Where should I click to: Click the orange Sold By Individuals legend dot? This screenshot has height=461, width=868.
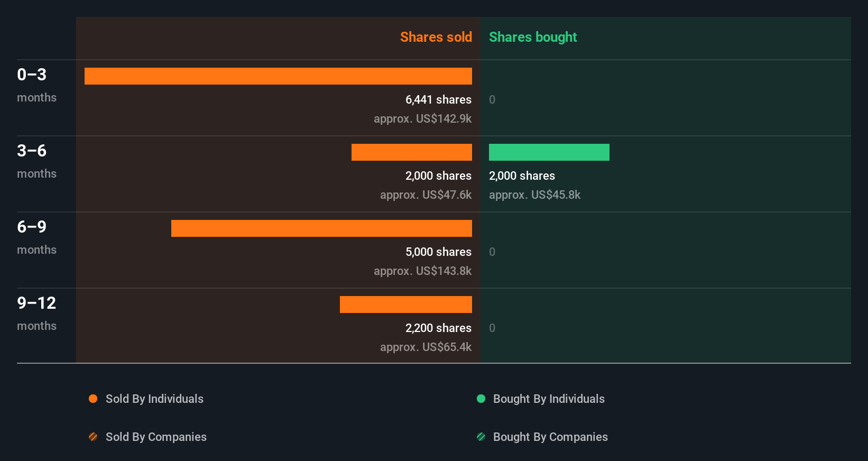[93, 399]
